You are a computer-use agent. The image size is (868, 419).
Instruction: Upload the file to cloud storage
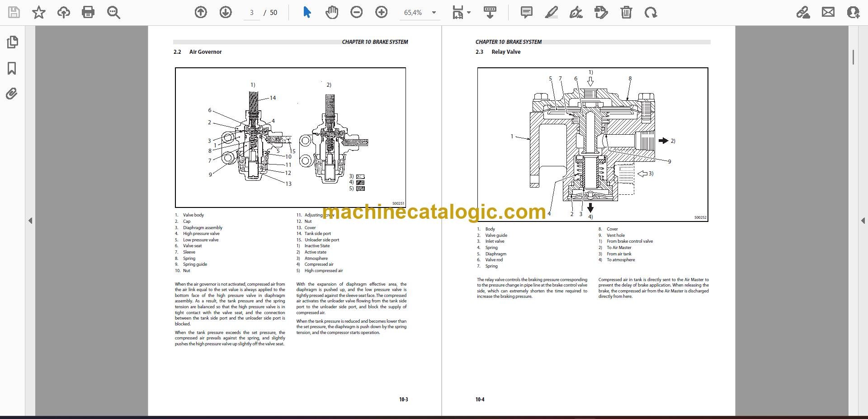(x=64, y=13)
